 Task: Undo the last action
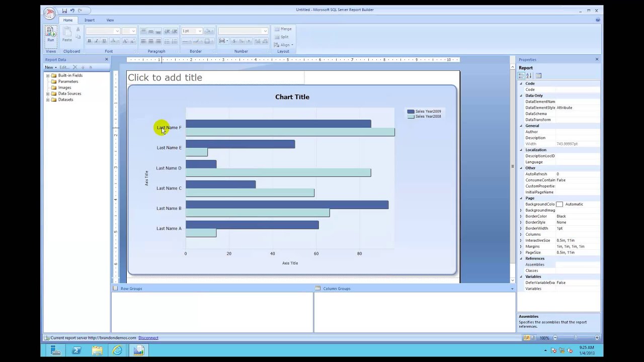(72, 11)
